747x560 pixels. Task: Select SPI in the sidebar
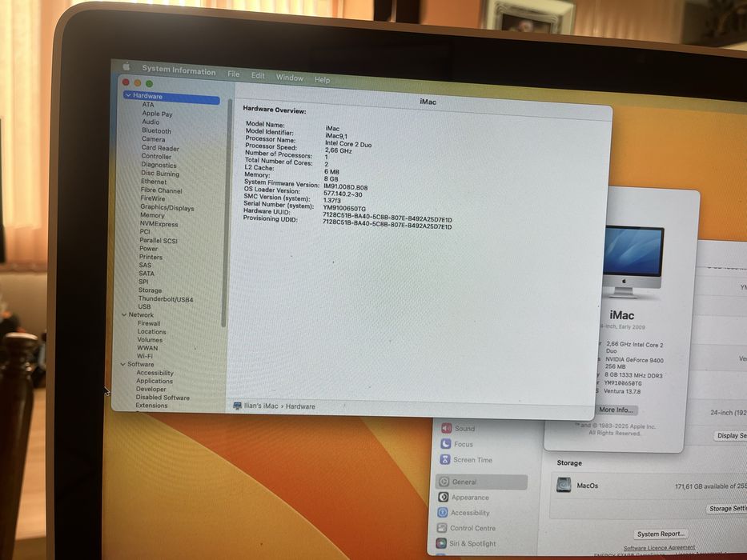tap(143, 282)
